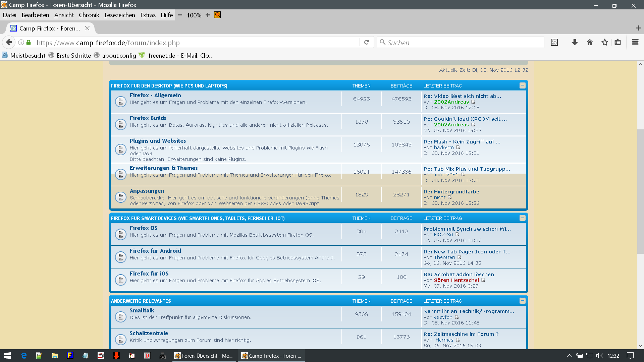Open the Erweiterungen & Themes forum link
Screen dimensions: 644x362
[163, 168]
